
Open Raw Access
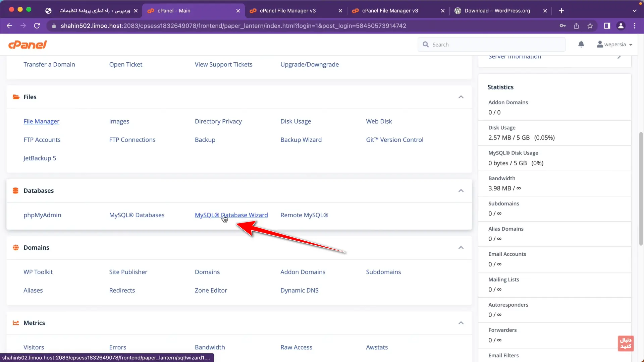[x=296, y=348]
